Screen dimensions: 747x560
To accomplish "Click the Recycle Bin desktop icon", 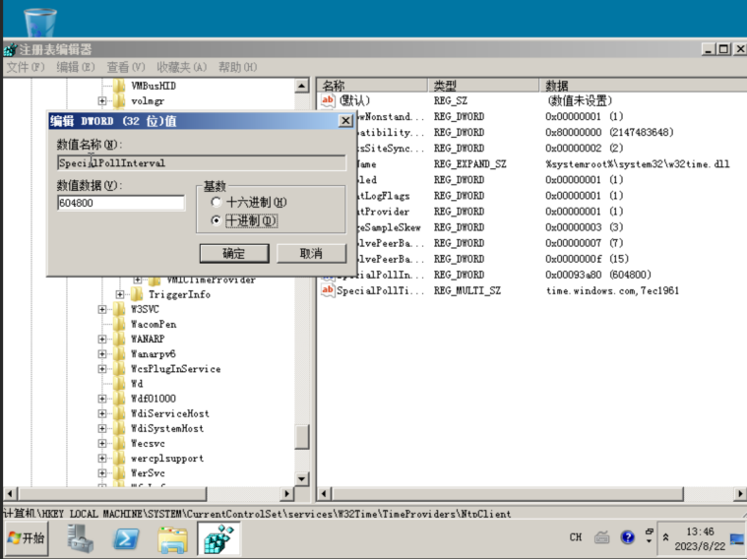I will 39,22.
